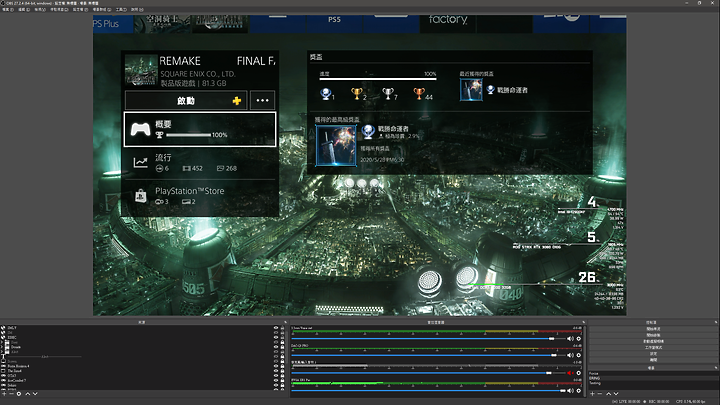This screenshot has width=720, height=405.
Task: Open the 檢視 (View) menu
Action: tap(40, 9)
